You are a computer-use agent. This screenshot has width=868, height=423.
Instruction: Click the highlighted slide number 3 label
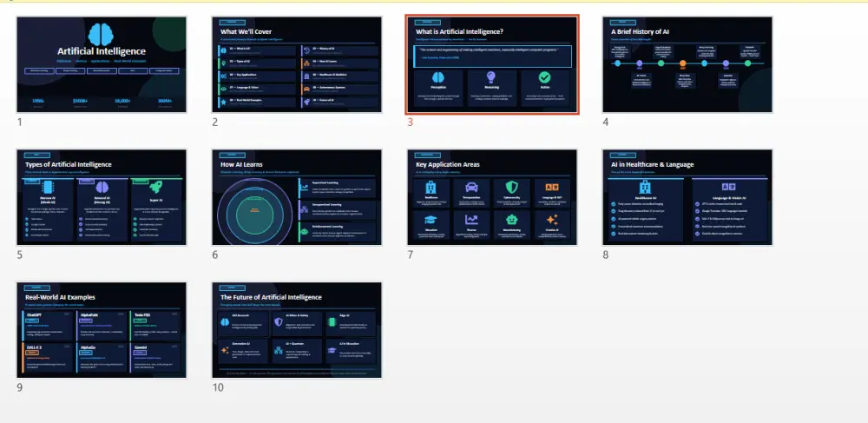[x=411, y=122]
